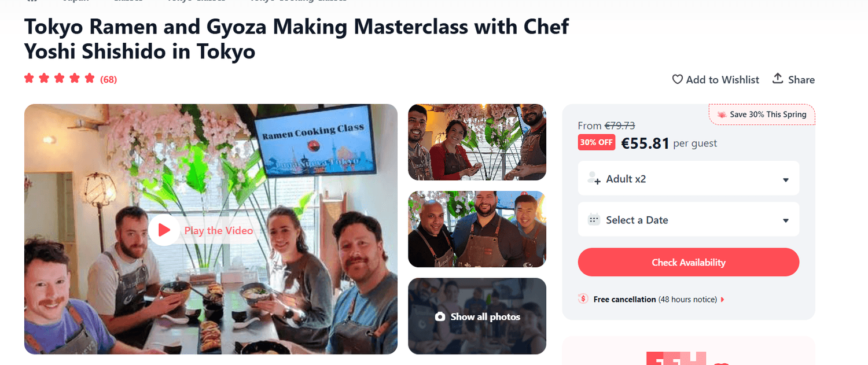Open the (68) reviews count link
868x365 pixels.
pos(108,80)
